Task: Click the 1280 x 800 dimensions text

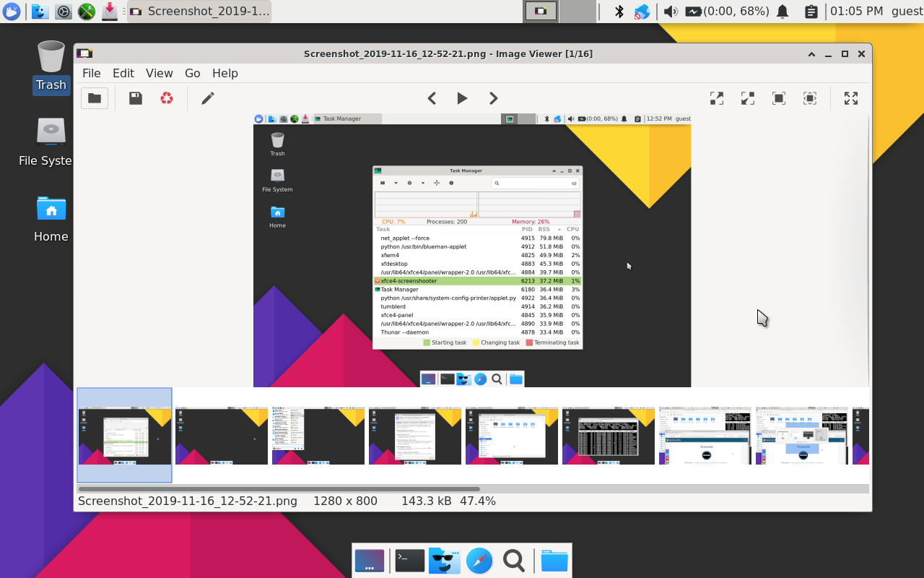Action: [345, 501]
